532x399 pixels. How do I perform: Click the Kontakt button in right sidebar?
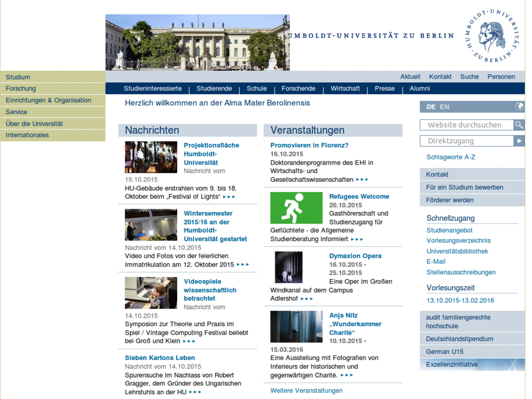click(x=472, y=175)
